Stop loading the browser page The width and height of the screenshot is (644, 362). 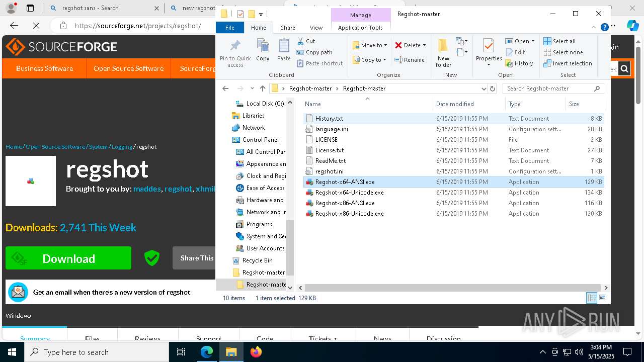point(36,26)
